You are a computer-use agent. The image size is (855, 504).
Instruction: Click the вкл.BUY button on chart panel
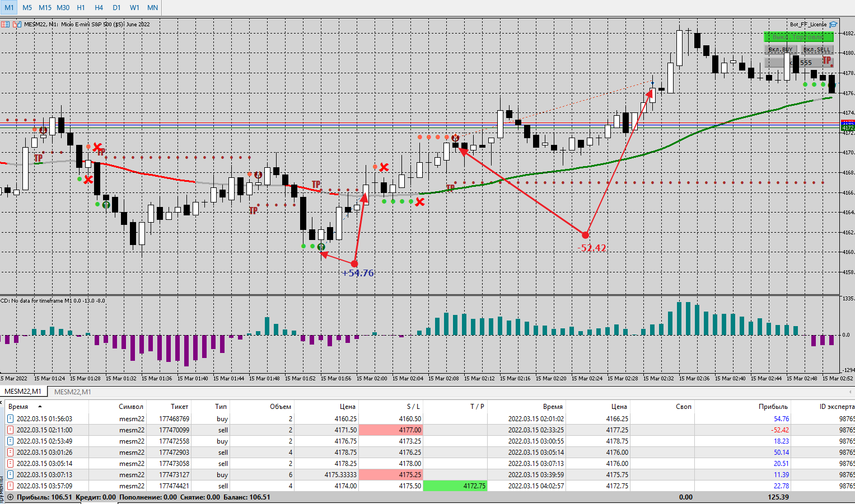pos(780,49)
